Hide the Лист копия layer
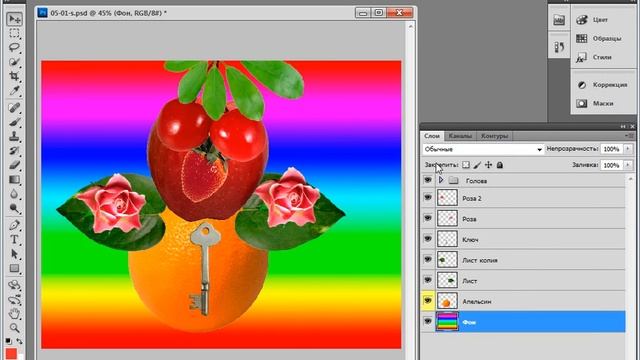 [428, 259]
